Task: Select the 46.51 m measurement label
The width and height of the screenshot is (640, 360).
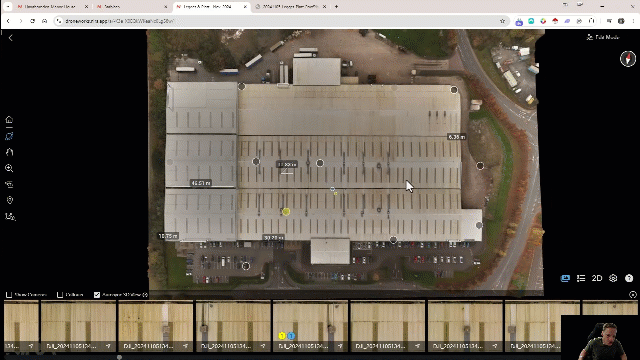Action: pos(201,183)
